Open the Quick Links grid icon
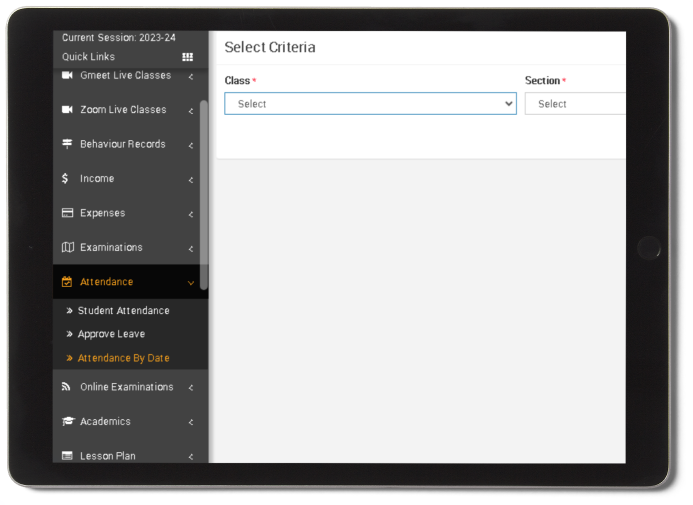 (187, 57)
